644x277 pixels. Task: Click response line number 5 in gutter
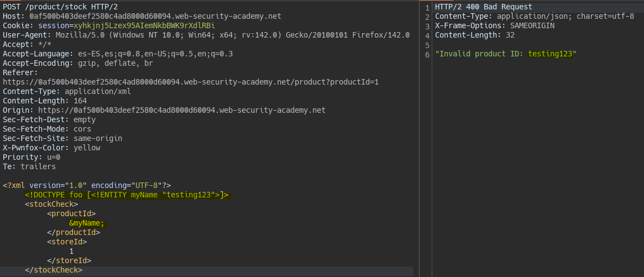427,45
